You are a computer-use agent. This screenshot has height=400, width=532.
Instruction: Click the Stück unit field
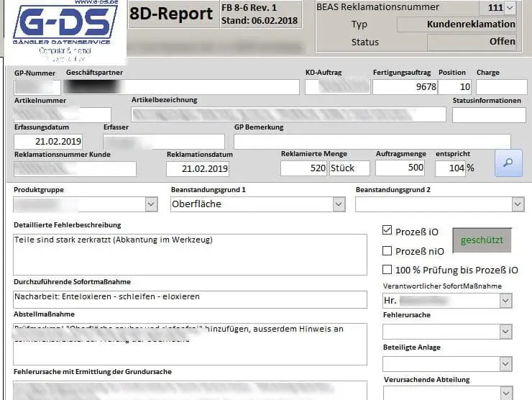click(349, 168)
